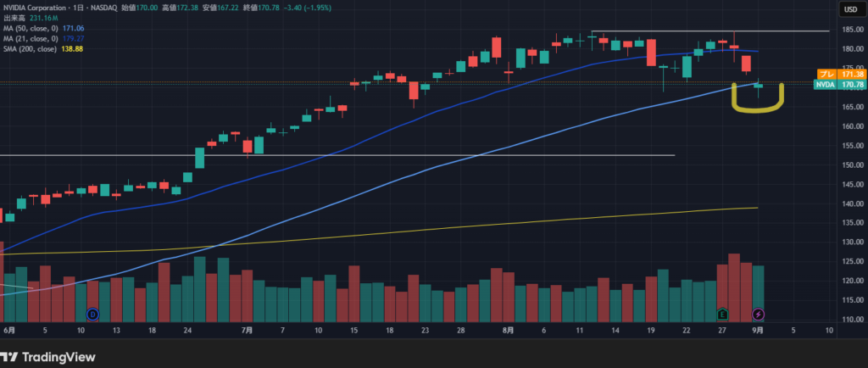Click the 22 date label
This screenshot has width=868, height=368.
(x=687, y=331)
